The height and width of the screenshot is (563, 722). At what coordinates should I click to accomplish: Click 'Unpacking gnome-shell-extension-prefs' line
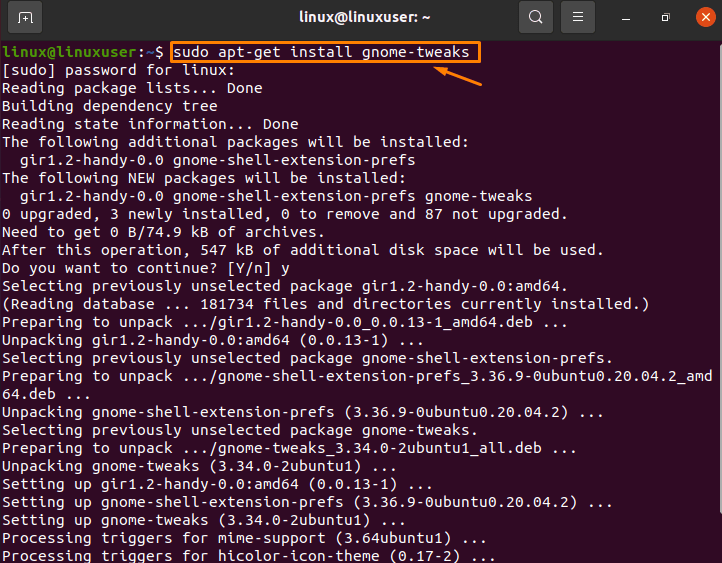pos(303,412)
